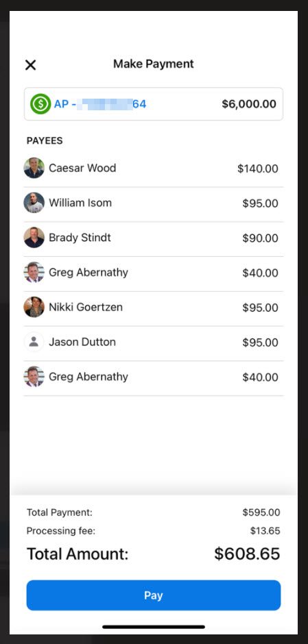308x644 pixels.
Task: Select the Jason Dutton payee name
Action: coord(82,342)
